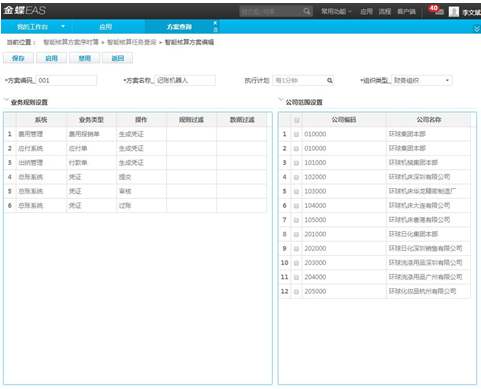Click the lock icon on the 方案查询 tab
The image size is (481, 389).
pyautogui.click(x=215, y=30)
